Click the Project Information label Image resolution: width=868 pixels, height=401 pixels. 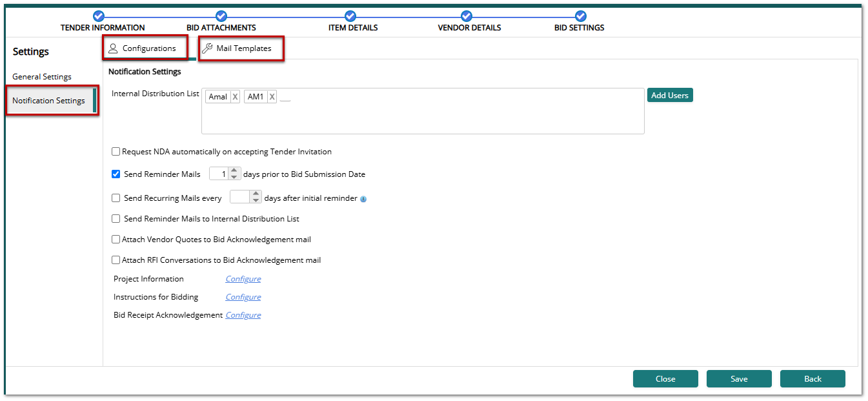click(148, 279)
